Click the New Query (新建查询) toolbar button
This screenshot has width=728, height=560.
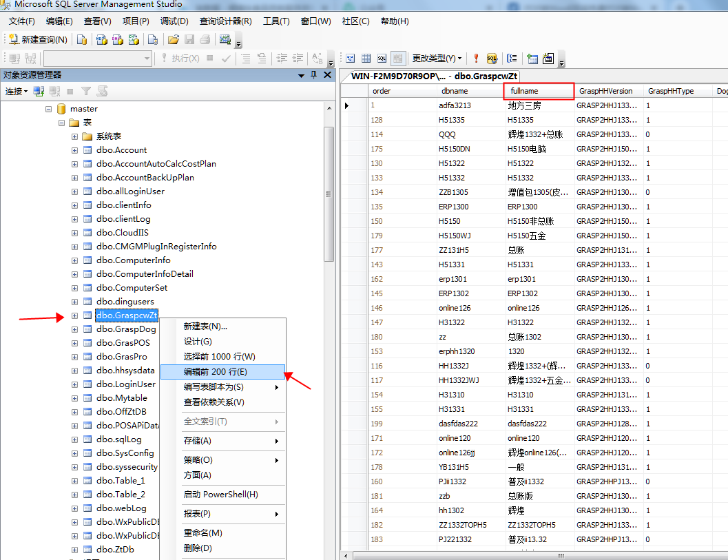pyautogui.click(x=38, y=39)
